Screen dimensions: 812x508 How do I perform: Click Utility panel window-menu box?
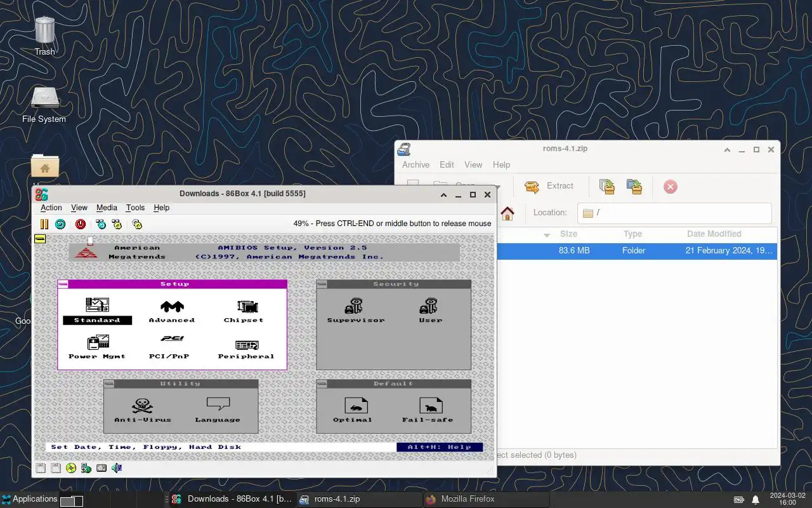coord(109,384)
